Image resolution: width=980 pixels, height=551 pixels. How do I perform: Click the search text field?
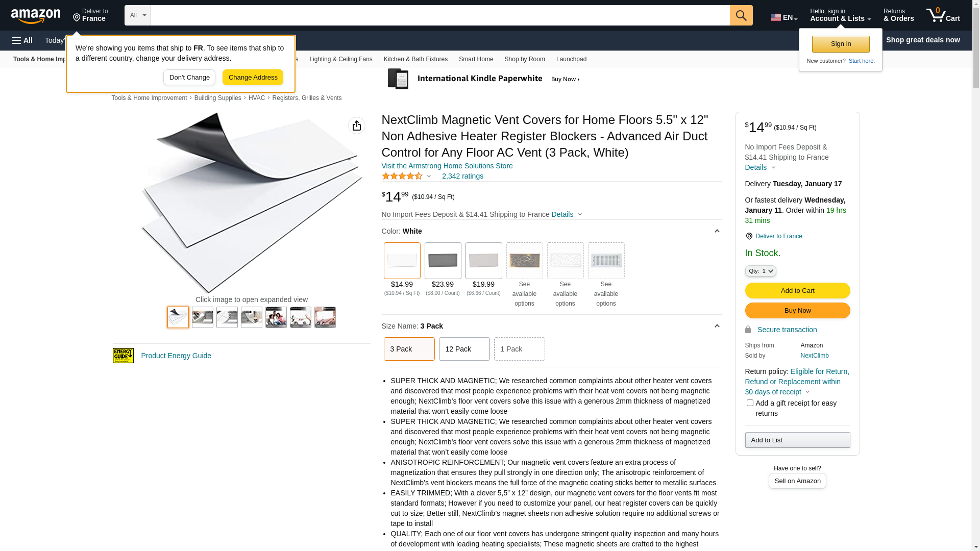pyautogui.click(x=440, y=15)
